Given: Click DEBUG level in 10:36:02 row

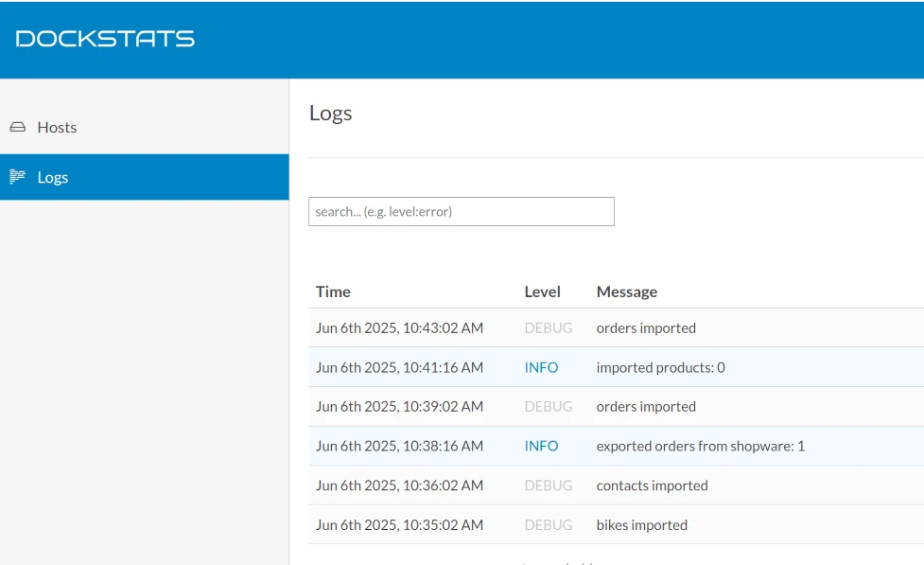Looking at the screenshot, I should click(548, 486).
